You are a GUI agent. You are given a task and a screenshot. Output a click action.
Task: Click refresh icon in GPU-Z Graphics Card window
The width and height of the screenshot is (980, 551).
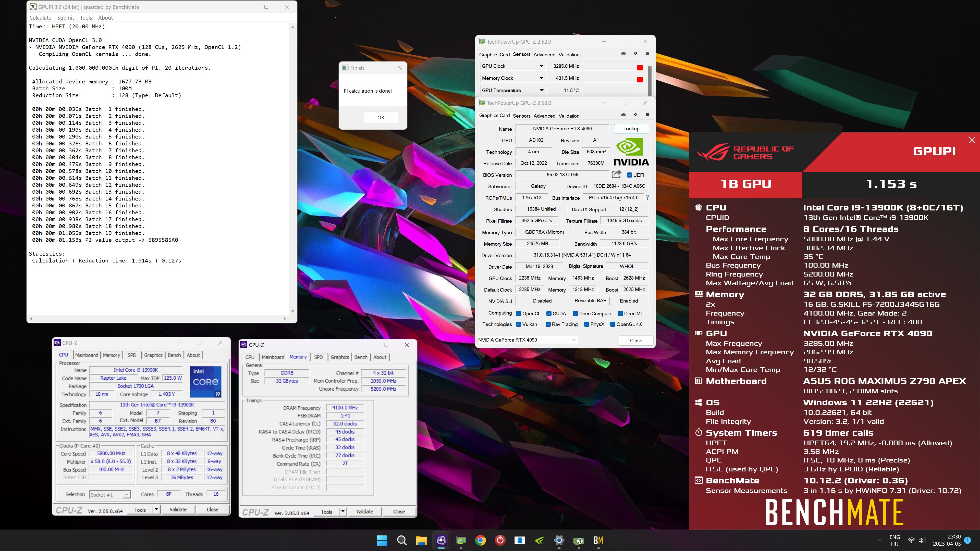(635, 115)
